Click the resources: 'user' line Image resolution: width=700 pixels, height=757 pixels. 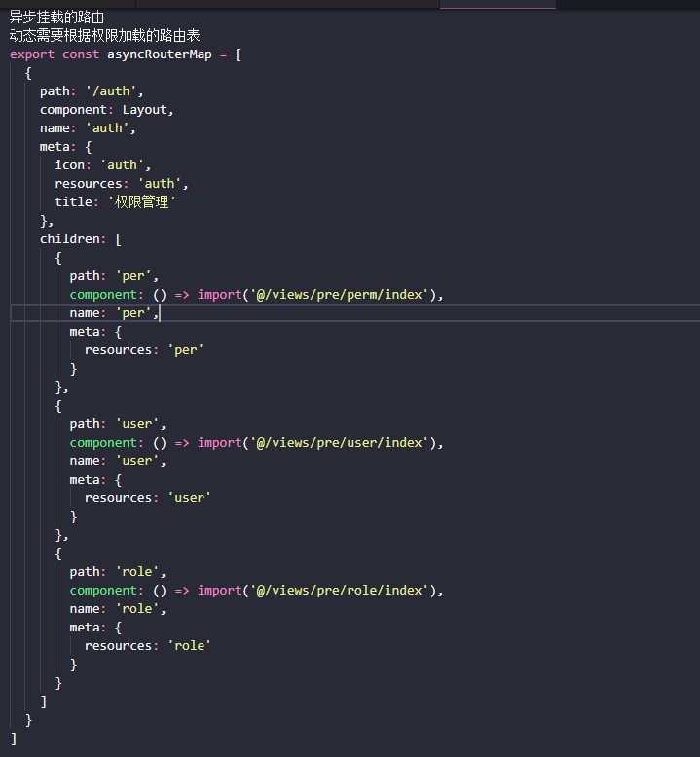pyautogui.click(x=147, y=498)
